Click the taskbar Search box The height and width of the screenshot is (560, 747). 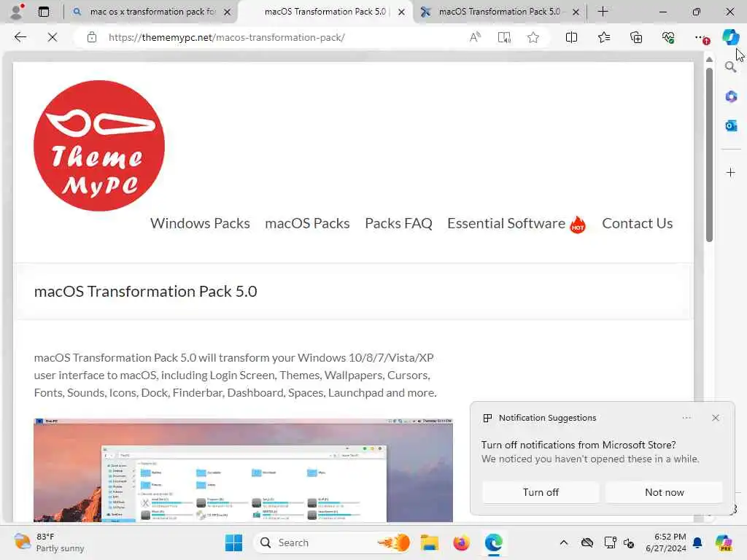333,542
